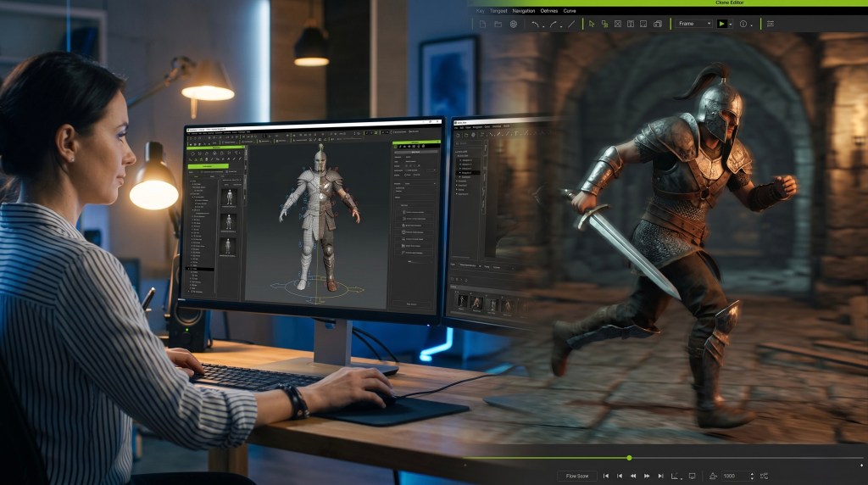Open dropdown arrow beside graph axes icon
Screen dimensions: 868x485
pos(682,479)
